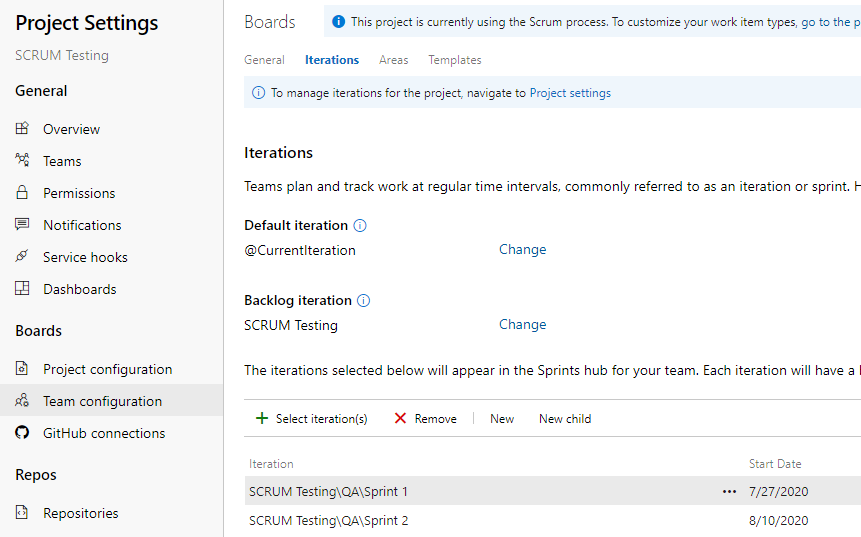Click the Iterations section heading
861x537 pixels.
coord(278,153)
